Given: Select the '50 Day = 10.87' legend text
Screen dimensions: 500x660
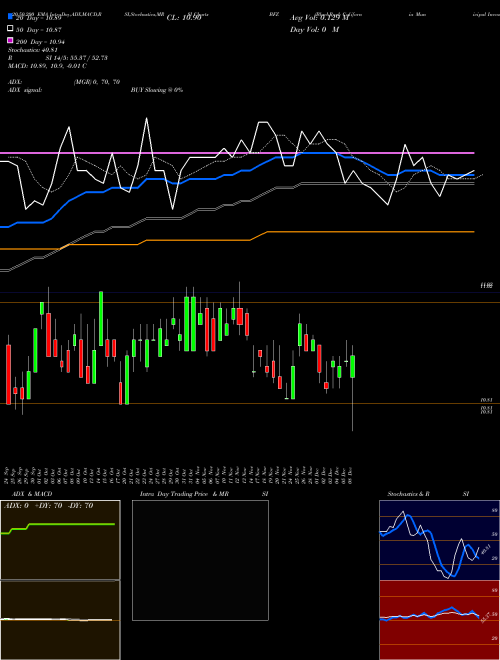Looking at the screenshot, I should pyautogui.click(x=39, y=30).
